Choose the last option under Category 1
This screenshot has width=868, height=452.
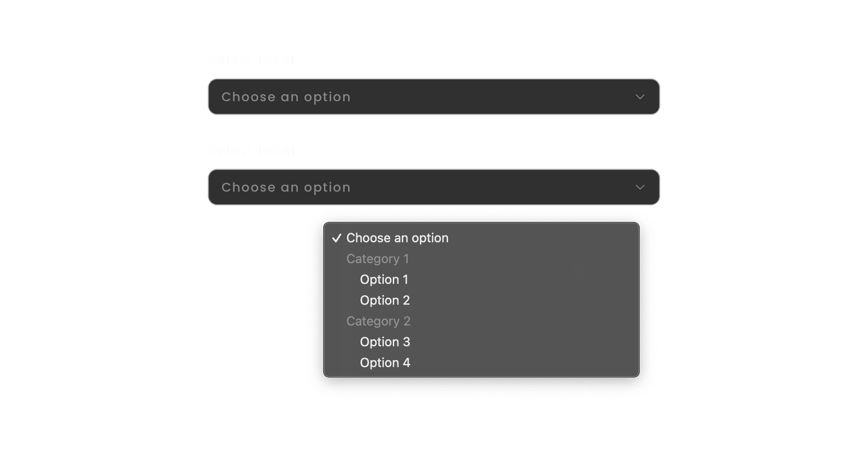(385, 300)
